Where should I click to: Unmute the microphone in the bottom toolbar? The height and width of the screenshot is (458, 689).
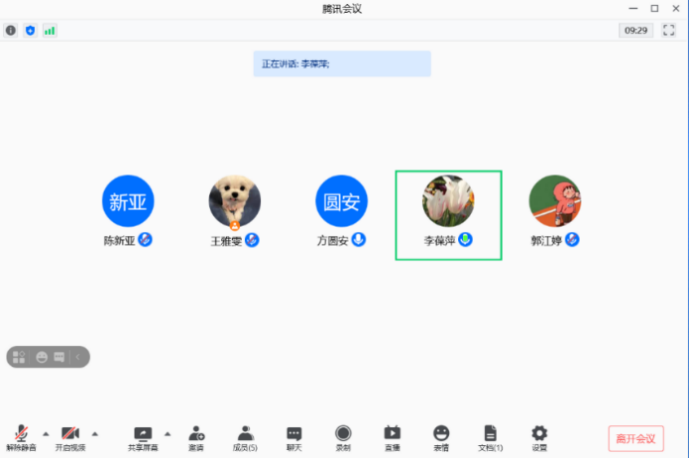[x=21, y=438]
